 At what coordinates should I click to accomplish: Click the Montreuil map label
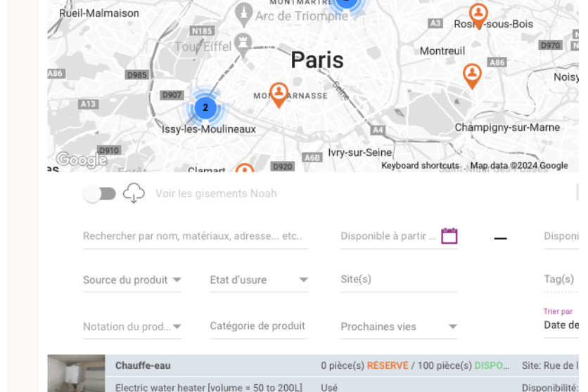442,51
